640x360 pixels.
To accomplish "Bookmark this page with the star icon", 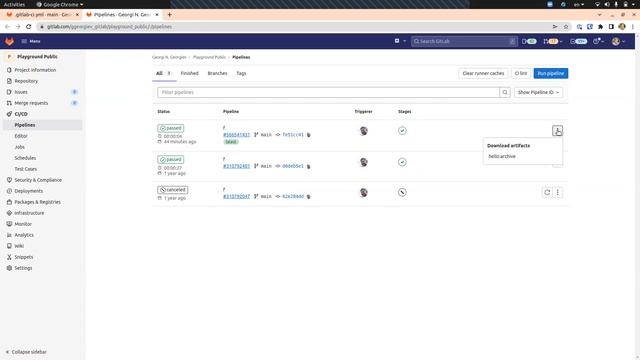I will [x=566, y=27].
